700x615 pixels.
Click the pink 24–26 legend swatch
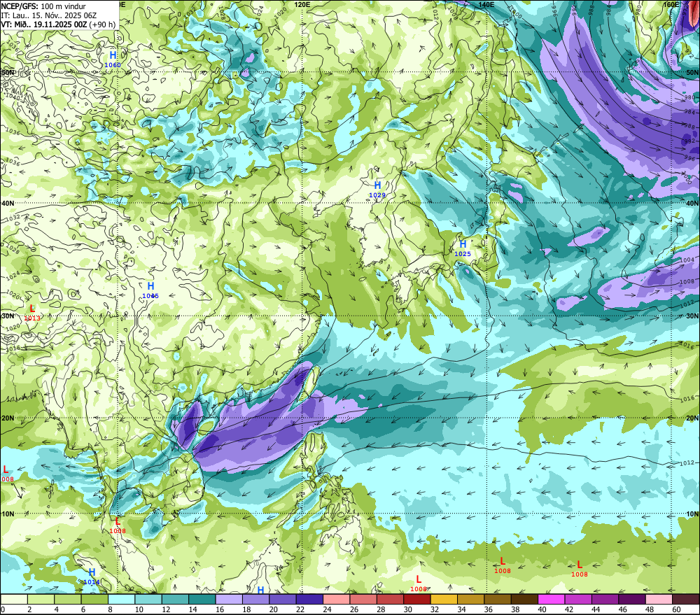pyautogui.click(x=337, y=599)
